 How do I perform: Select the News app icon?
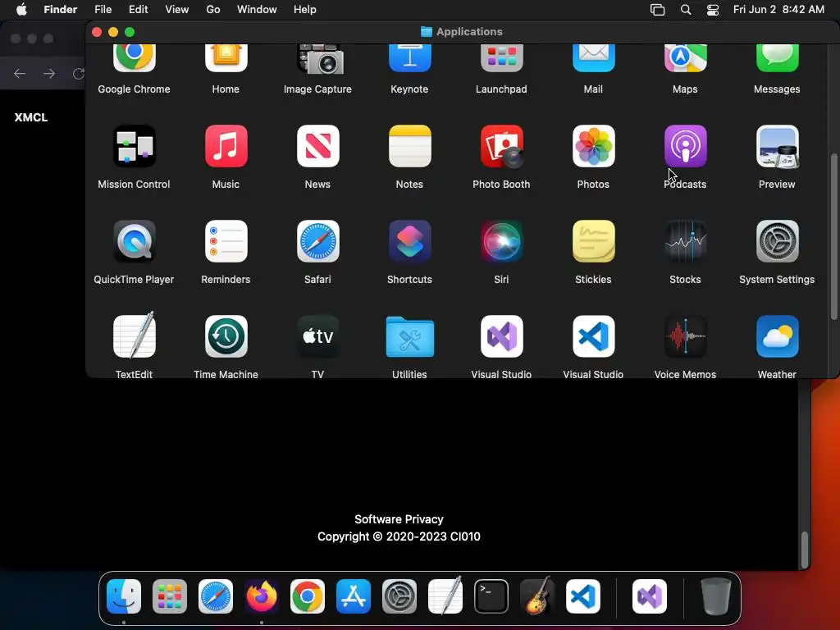[x=317, y=146]
